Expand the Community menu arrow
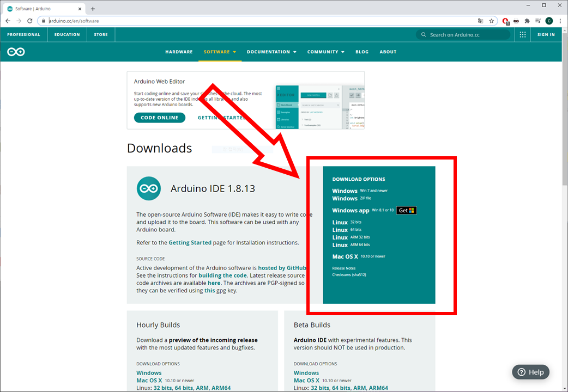The image size is (568, 392). click(343, 52)
